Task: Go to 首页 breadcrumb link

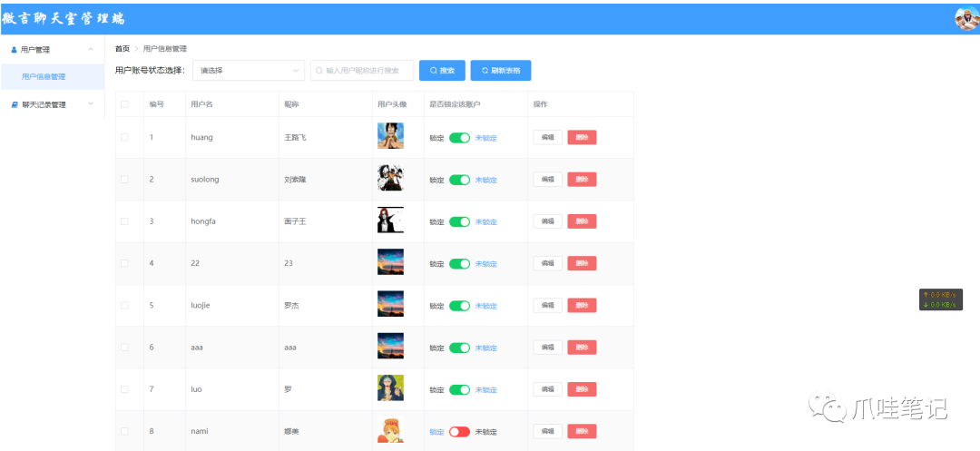Action: pos(122,49)
